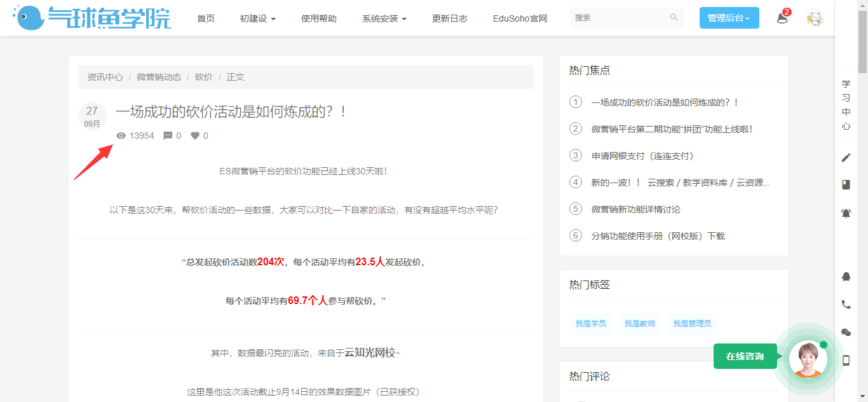
Task: Click the WeChat icon in right sidebar
Action: pos(846,332)
